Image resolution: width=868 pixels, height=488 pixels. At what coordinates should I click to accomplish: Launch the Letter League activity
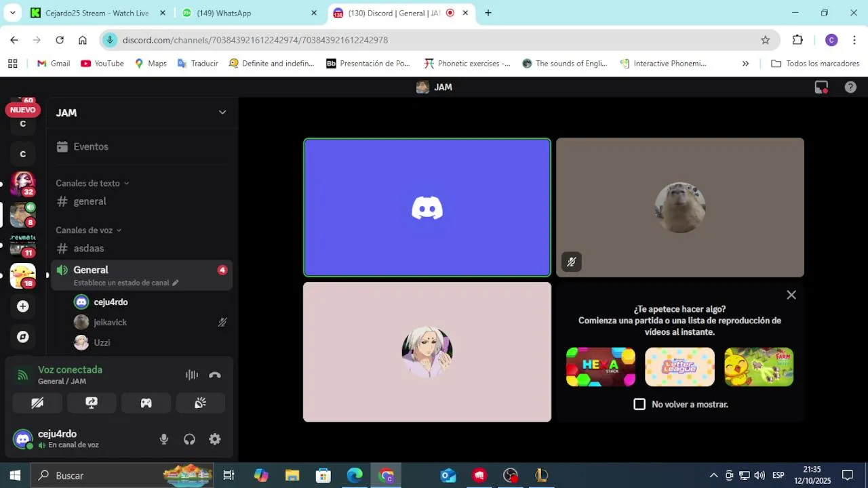click(x=679, y=367)
